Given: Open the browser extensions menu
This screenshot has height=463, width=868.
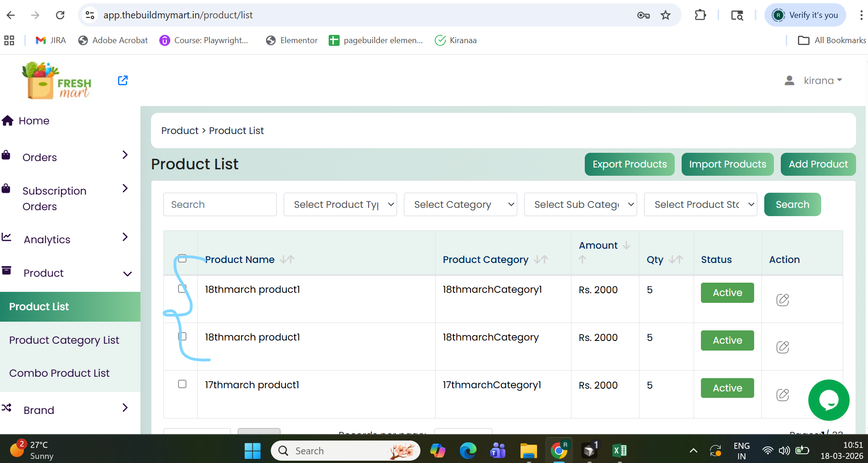Looking at the screenshot, I should (700, 15).
